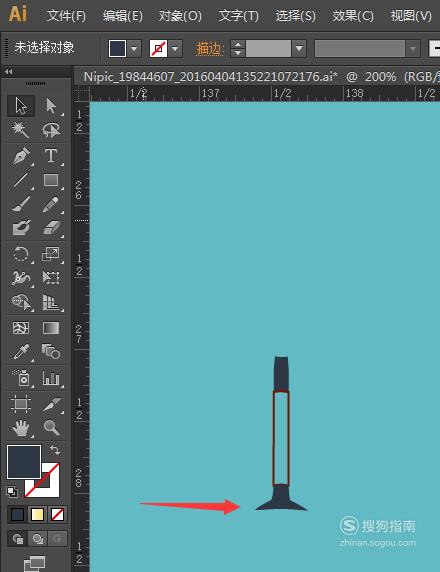
Task: Pick the Line Segment tool
Action: point(21,180)
